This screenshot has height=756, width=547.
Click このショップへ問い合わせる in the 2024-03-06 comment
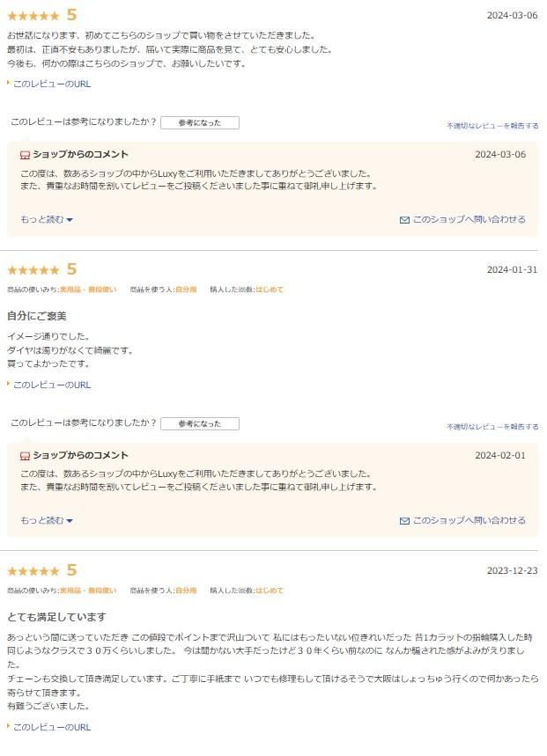click(x=469, y=219)
